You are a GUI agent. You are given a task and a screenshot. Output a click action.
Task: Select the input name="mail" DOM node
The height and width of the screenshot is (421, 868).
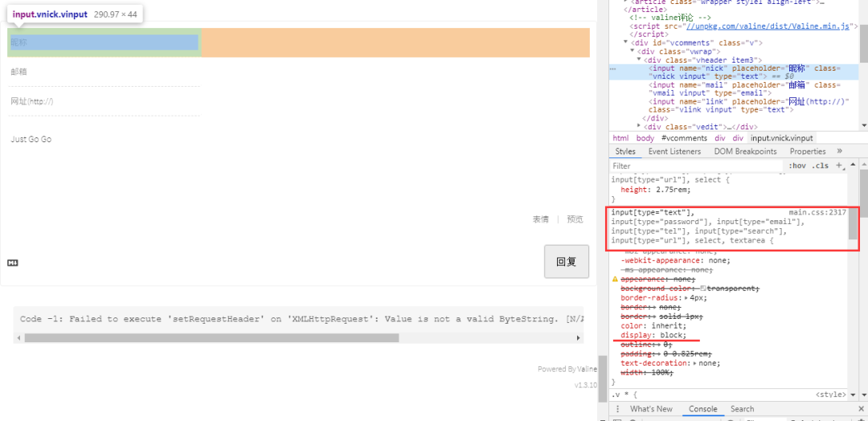[745, 88]
